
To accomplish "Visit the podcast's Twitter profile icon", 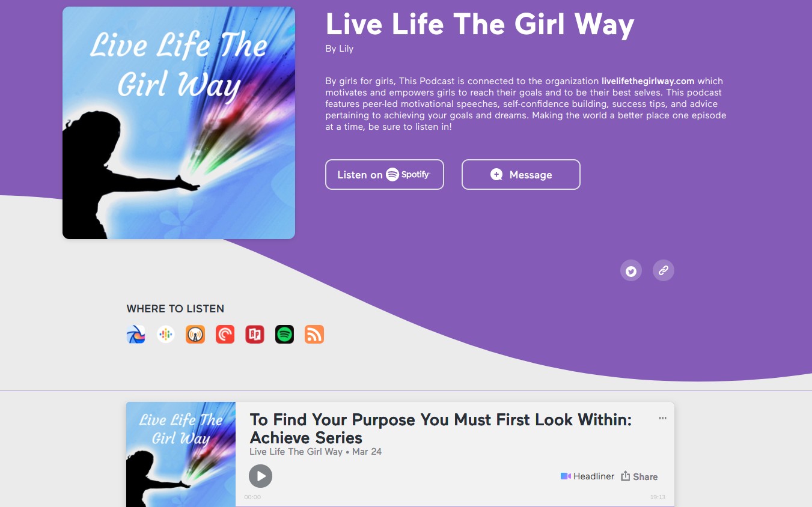I will [x=631, y=271].
